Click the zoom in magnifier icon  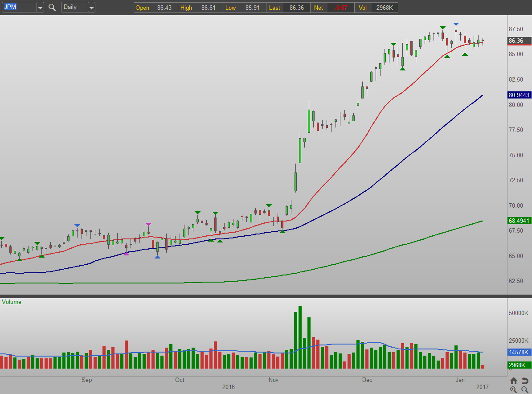[x=514, y=390]
